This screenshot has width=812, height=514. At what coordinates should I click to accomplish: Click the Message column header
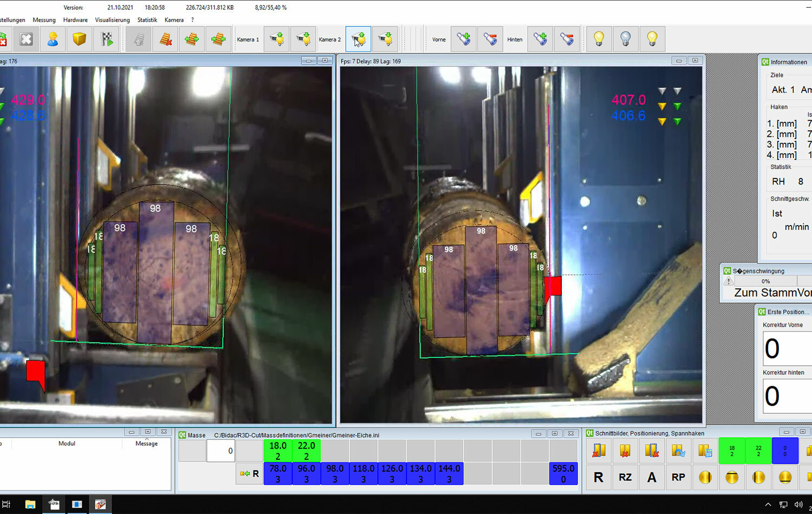point(147,443)
